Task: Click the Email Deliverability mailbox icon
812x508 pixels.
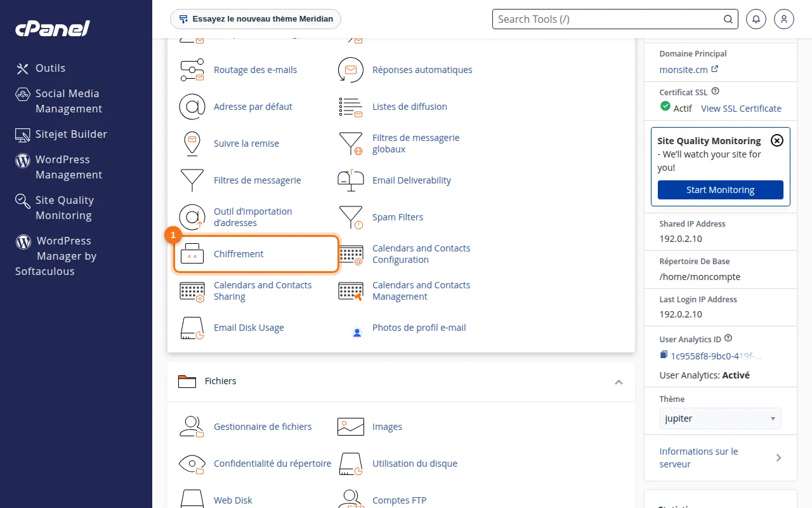Action: 351,180
